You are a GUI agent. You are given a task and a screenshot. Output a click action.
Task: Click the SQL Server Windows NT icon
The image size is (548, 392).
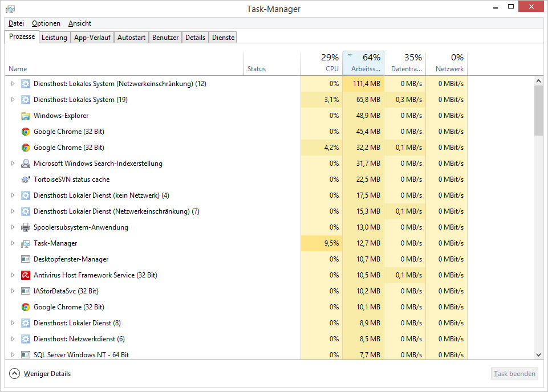coord(26,355)
